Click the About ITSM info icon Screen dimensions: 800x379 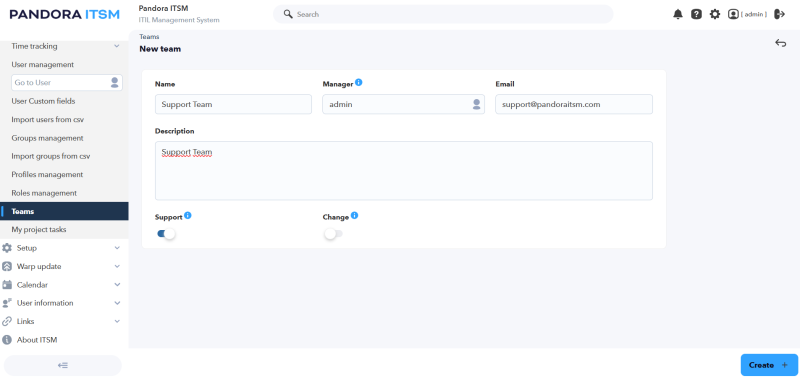tap(7, 340)
